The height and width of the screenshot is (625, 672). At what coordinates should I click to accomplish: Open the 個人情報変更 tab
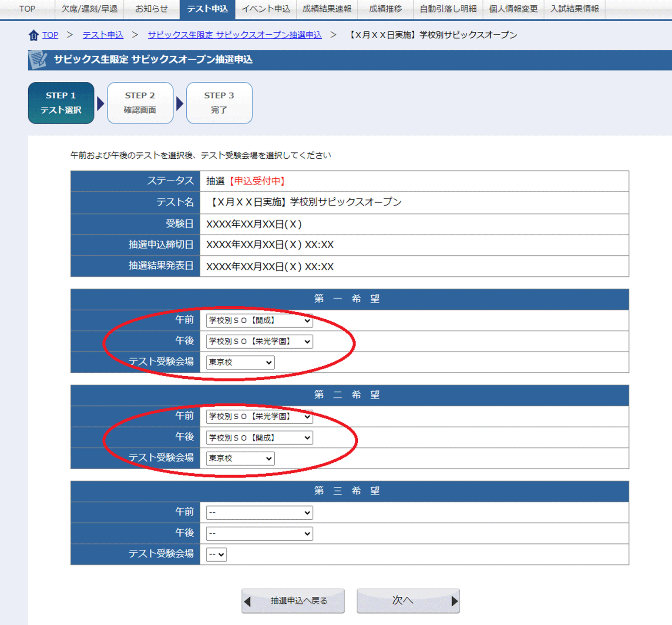513,9
